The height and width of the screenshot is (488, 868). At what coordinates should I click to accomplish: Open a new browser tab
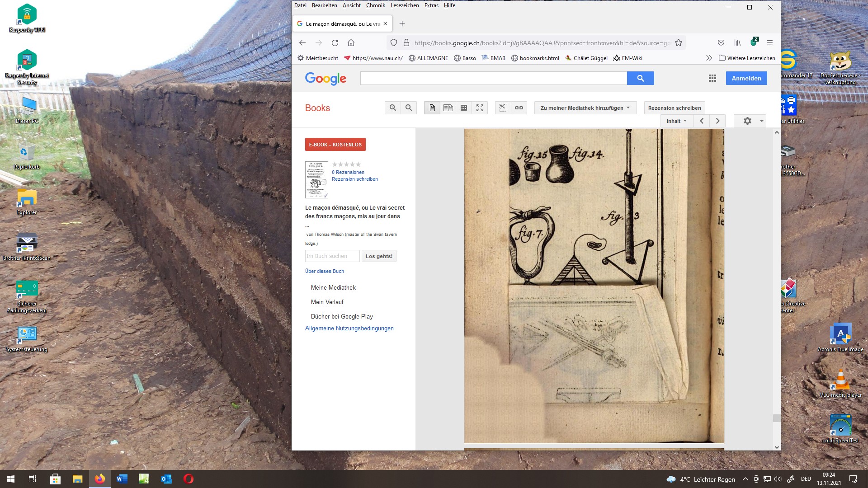tap(402, 24)
